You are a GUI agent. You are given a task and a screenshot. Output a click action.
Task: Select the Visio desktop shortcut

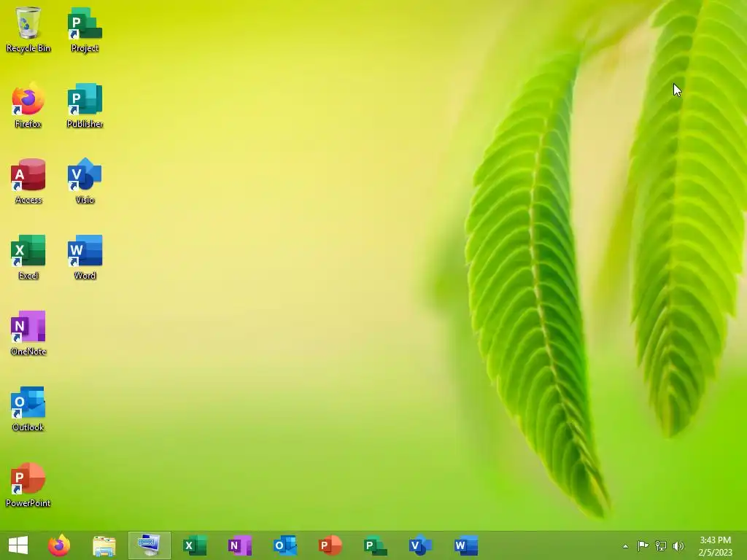point(85,181)
